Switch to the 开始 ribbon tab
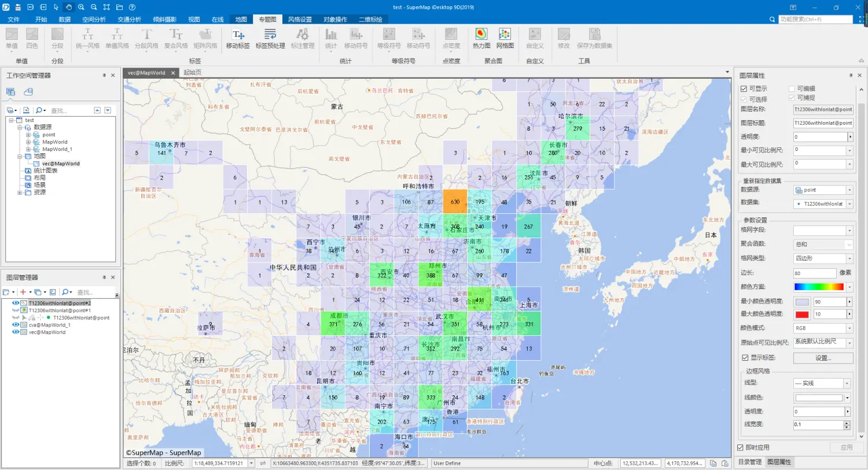The width and height of the screenshot is (868, 470). tap(41, 20)
